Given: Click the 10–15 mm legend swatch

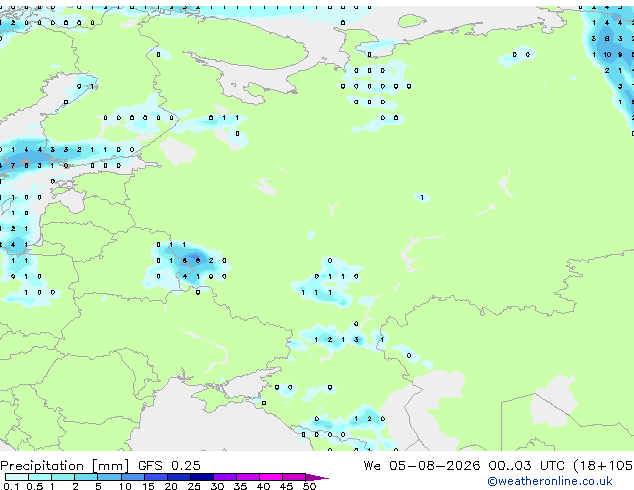Looking at the screenshot, I should [x=132, y=477].
